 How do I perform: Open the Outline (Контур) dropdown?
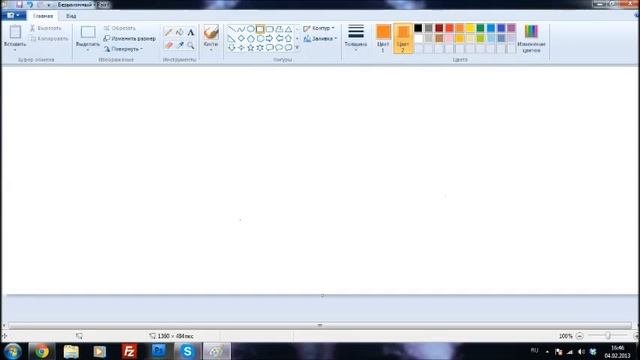coord(319,28)
